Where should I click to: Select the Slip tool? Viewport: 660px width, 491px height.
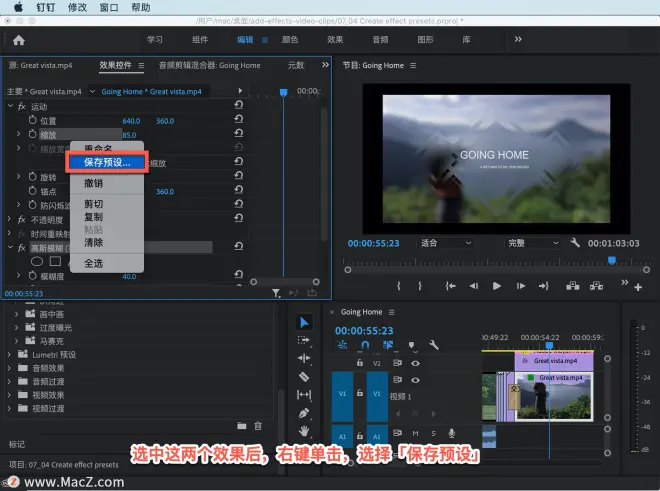point(304,395)
